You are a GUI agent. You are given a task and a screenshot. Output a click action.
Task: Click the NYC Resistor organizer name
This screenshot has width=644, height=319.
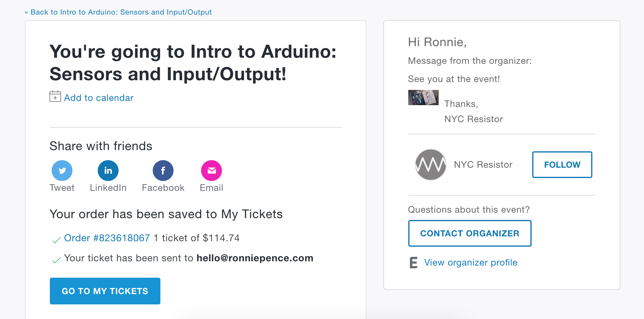[483, 165]
